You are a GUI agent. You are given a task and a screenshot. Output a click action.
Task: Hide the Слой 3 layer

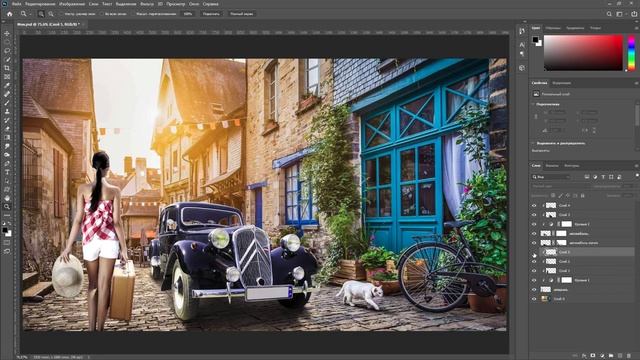(534, 215)
